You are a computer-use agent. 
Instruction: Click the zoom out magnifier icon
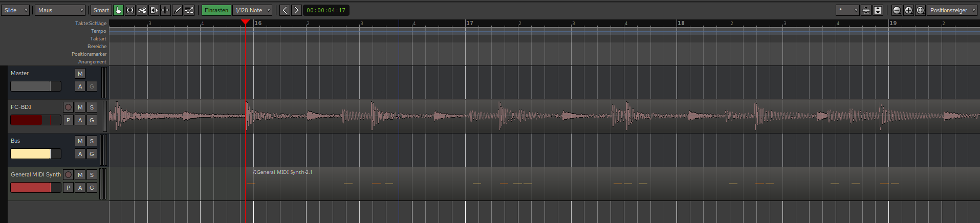pos(897,10)
